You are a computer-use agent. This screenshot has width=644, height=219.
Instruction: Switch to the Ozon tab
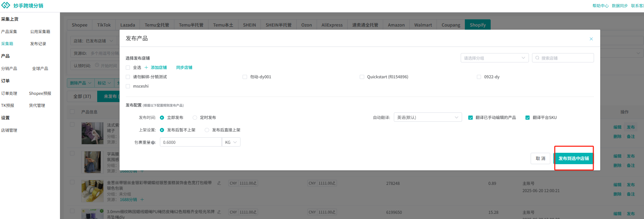pyautogui.click(x=307, y=25)
